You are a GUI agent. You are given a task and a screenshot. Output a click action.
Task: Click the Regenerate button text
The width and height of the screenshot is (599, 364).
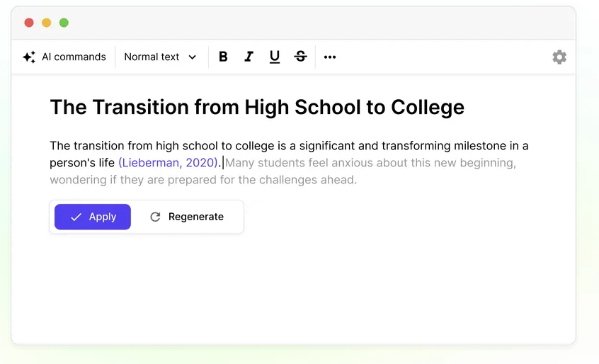(x=196, y=217)
